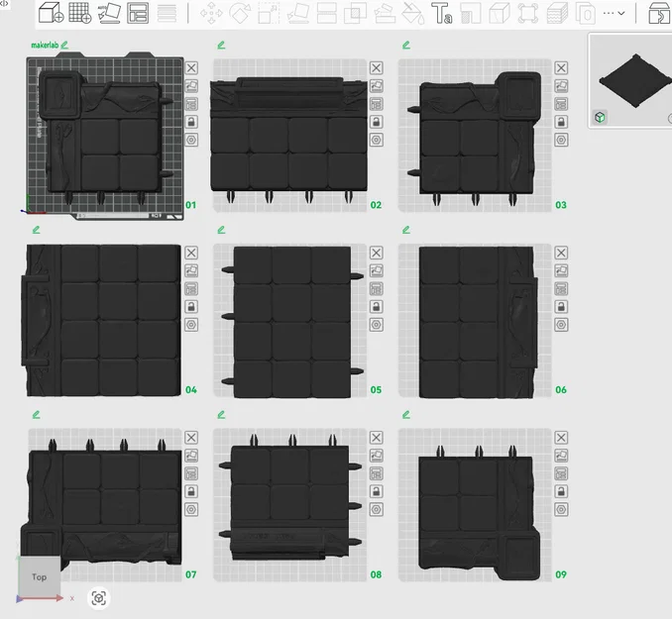Rename plate 04 using its pencil icon
672x619 pixels.
click(x=36, y=230)
